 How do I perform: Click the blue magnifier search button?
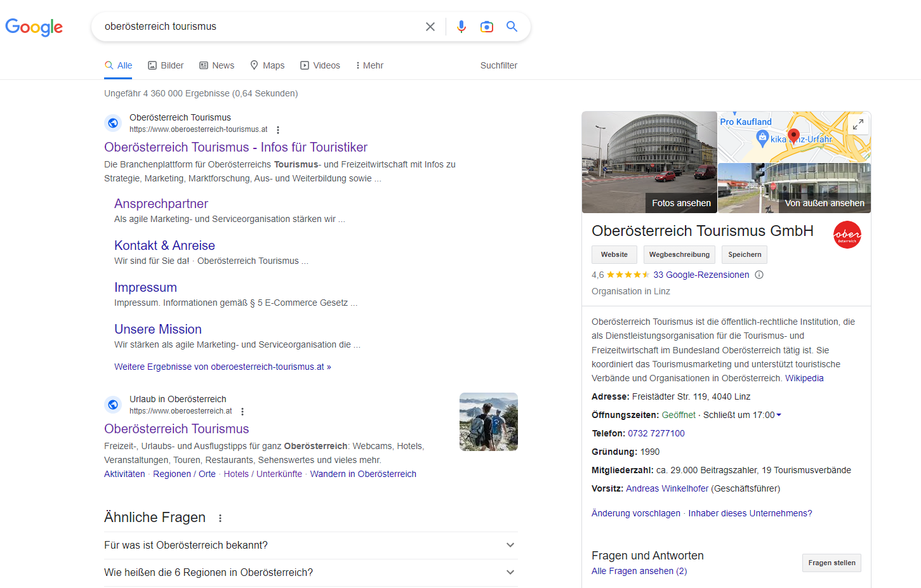[512, 27]
